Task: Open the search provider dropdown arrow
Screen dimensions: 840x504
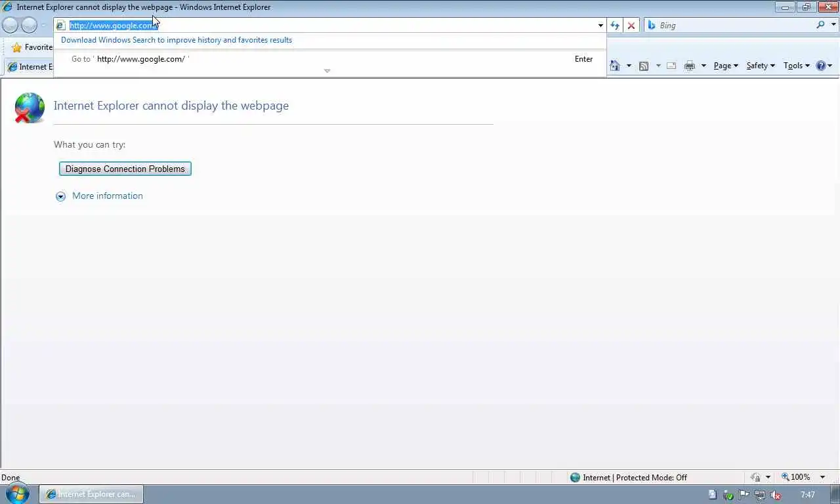Action: coord(834,26)
